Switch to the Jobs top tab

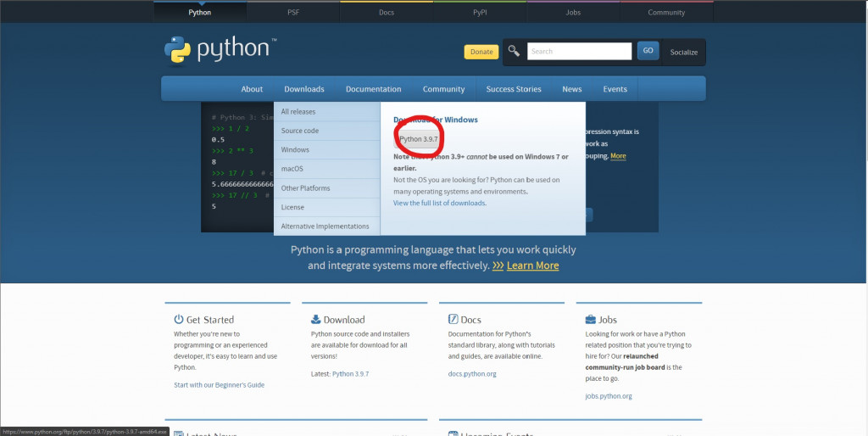(x=574, y=12)
